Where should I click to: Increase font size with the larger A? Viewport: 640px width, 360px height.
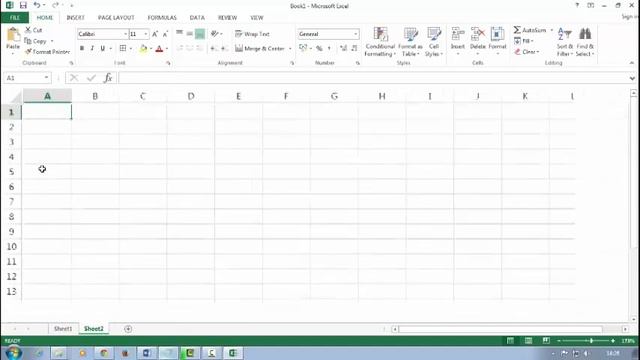(x=155, y=34)
